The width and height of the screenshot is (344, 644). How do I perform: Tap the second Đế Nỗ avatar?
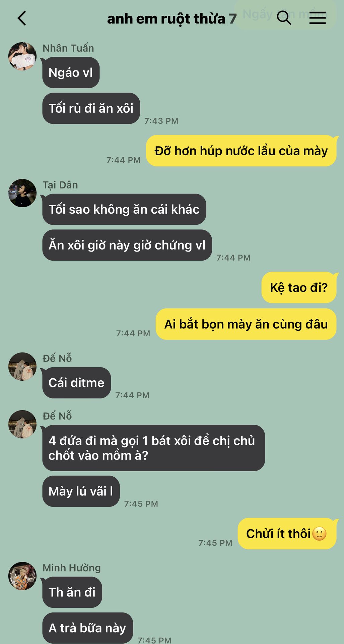pos(22,424)
